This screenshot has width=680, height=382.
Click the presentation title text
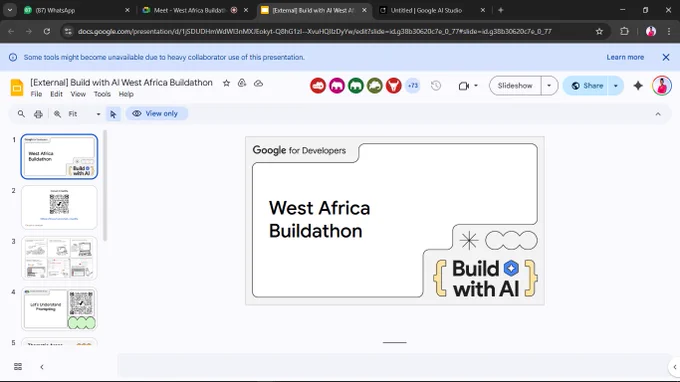pyautogui.click(x=121, y=82)
